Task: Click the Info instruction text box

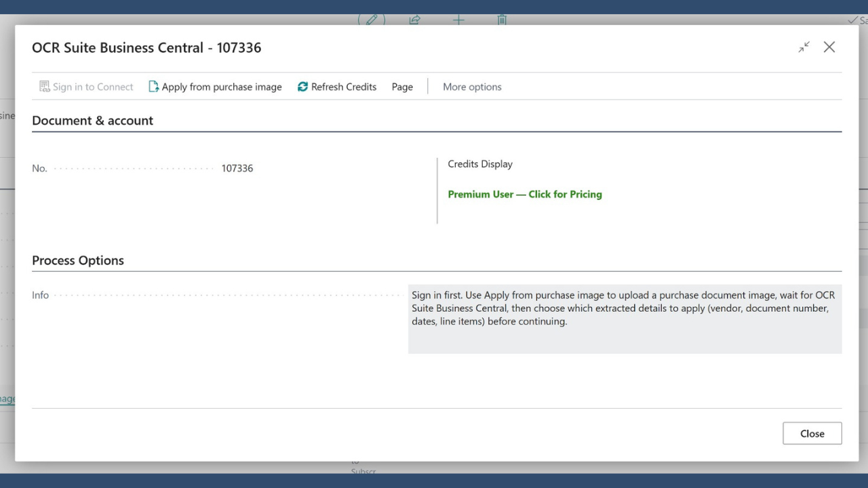Action: coord(625,319)
